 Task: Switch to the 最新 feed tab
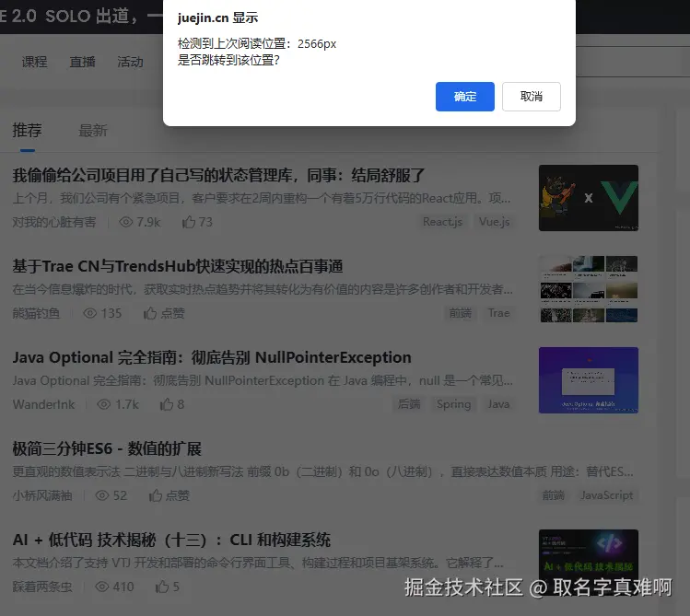click(93, 131)
